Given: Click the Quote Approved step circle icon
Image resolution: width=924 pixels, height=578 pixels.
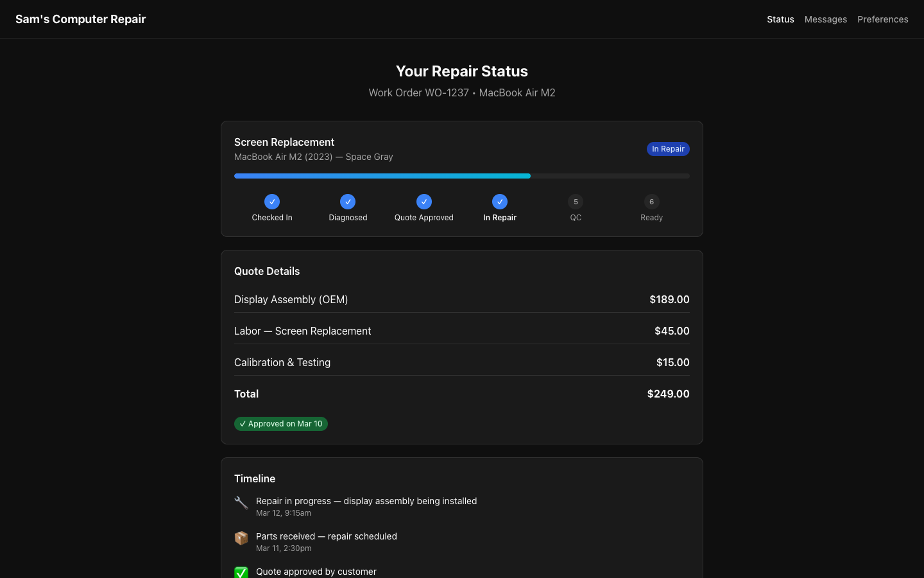Looking at the screenshot, I should point(424,202).
